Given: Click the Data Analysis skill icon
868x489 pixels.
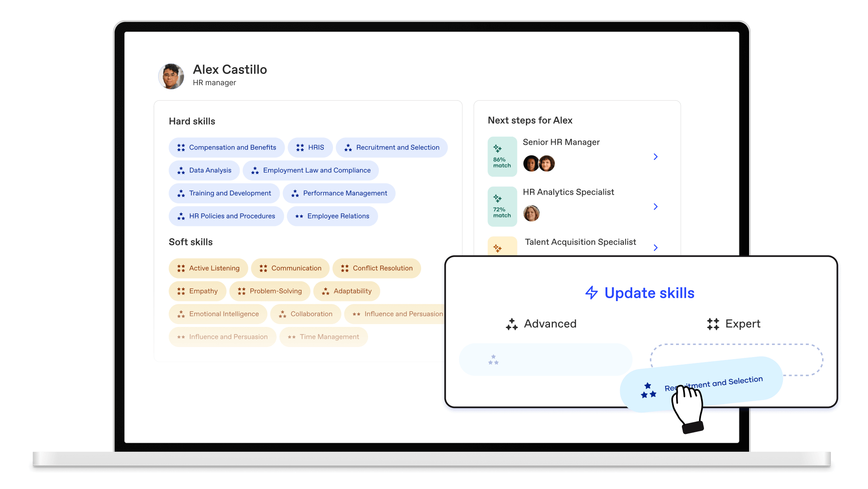Looking at the screenshot, I should tap(181, 170).
